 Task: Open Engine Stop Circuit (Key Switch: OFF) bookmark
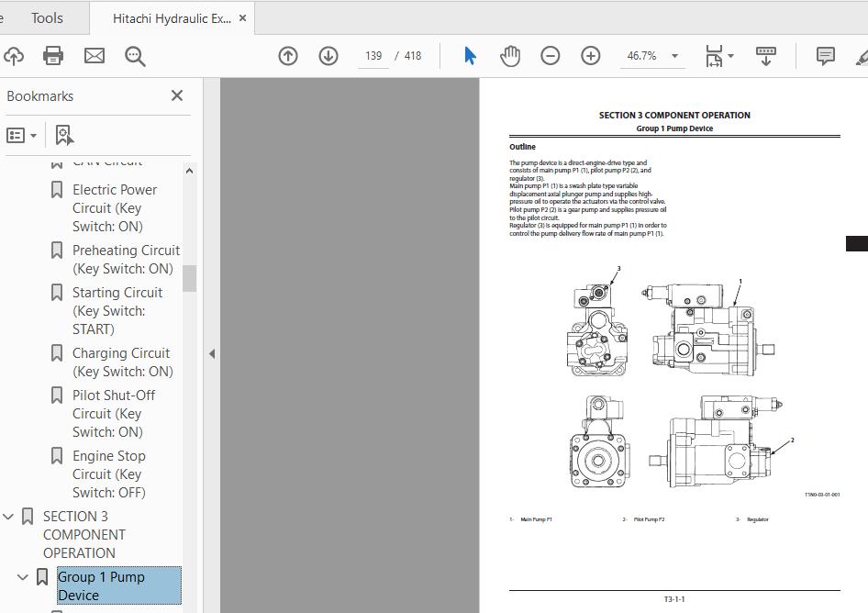pyautogui.click(x=109, y=474)
